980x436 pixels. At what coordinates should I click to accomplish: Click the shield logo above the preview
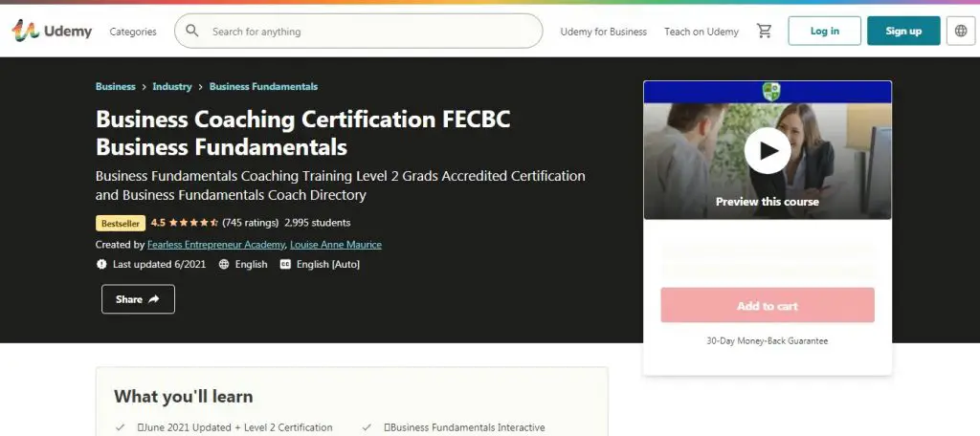coord(770,91)
